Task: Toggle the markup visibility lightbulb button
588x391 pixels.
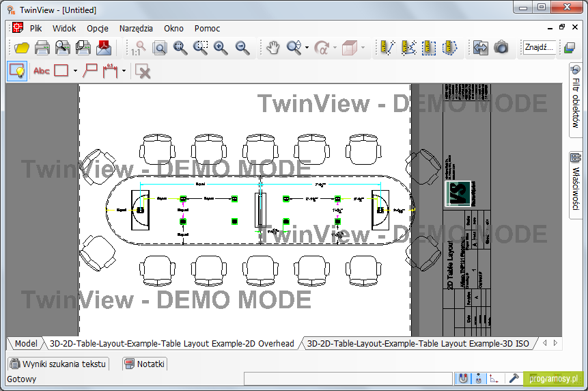Action: (17, 71)
